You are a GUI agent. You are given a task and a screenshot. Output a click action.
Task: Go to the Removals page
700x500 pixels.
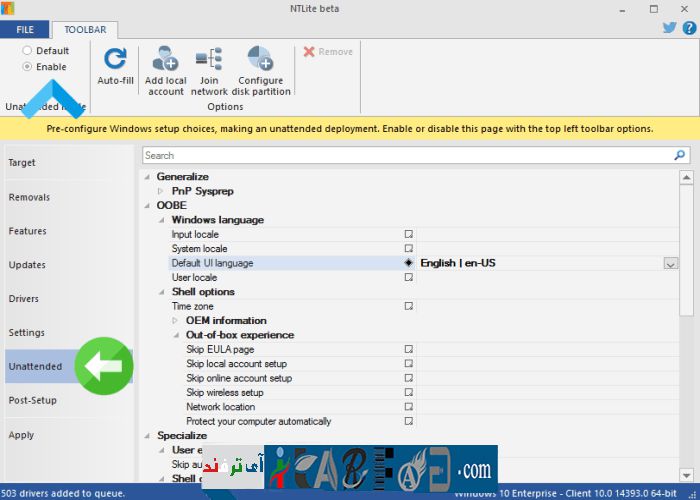tap(30, 197)
